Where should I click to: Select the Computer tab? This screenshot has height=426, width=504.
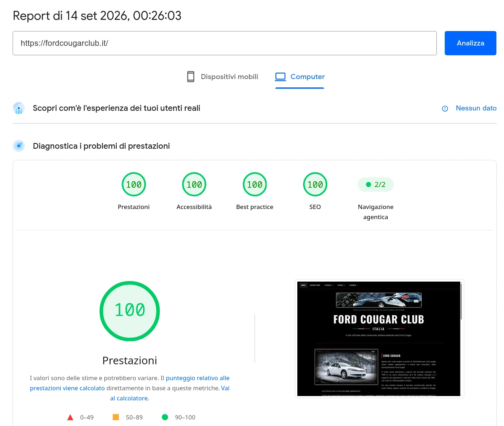tap(300, 77)
